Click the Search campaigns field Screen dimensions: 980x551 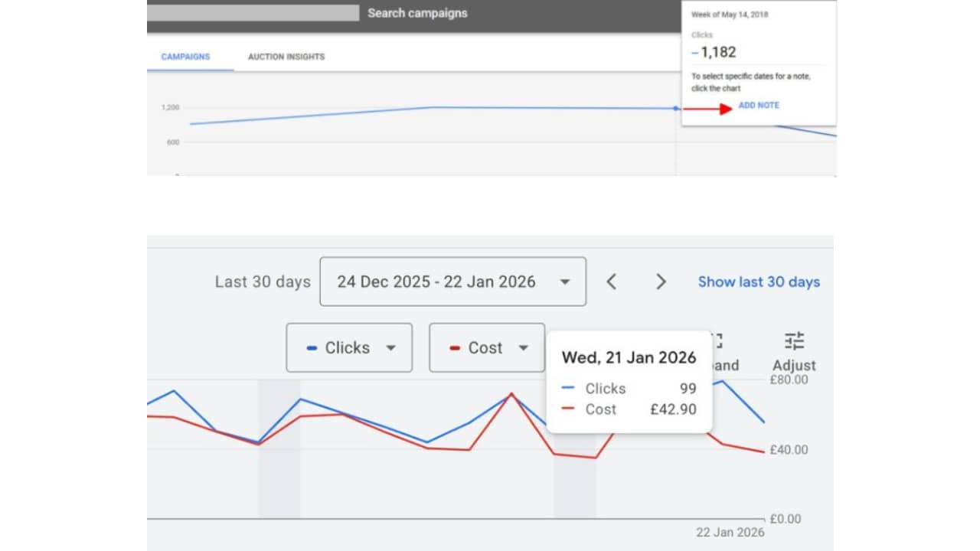(416, 13)
